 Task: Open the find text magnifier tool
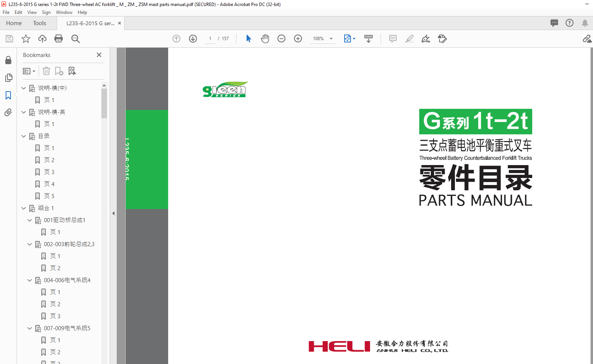(75, 39)
